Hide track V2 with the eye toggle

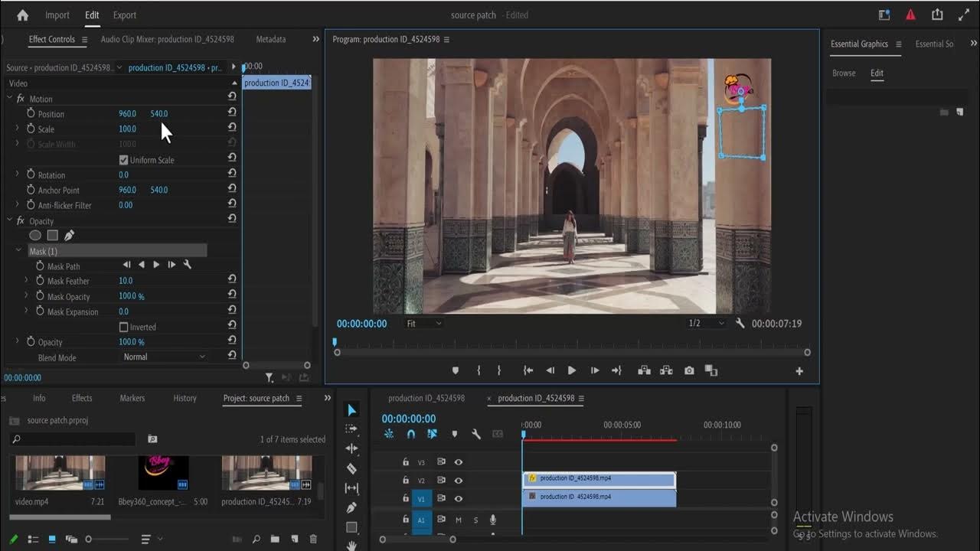click(x=459, y=481)
